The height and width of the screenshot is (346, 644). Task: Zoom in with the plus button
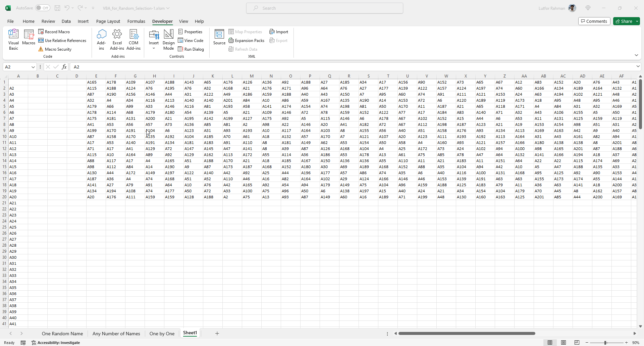626,343
